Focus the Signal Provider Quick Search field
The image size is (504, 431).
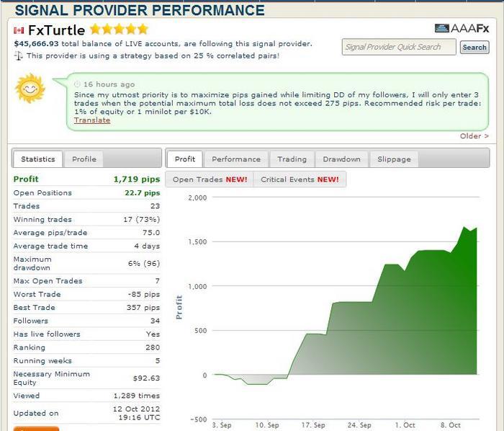pyautogui.click(x=399, y=47)
